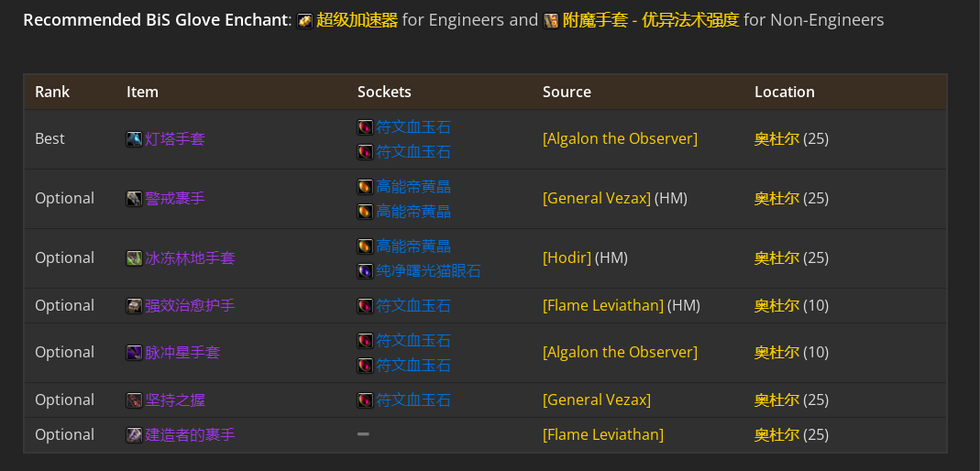Click the 灯塔手套 item icon

(134, 138)
